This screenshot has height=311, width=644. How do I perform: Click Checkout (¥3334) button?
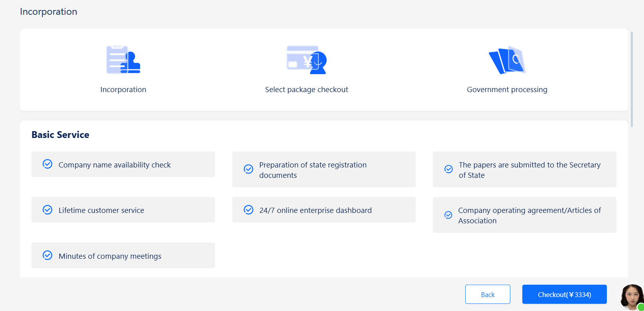[x=564, y=294]
